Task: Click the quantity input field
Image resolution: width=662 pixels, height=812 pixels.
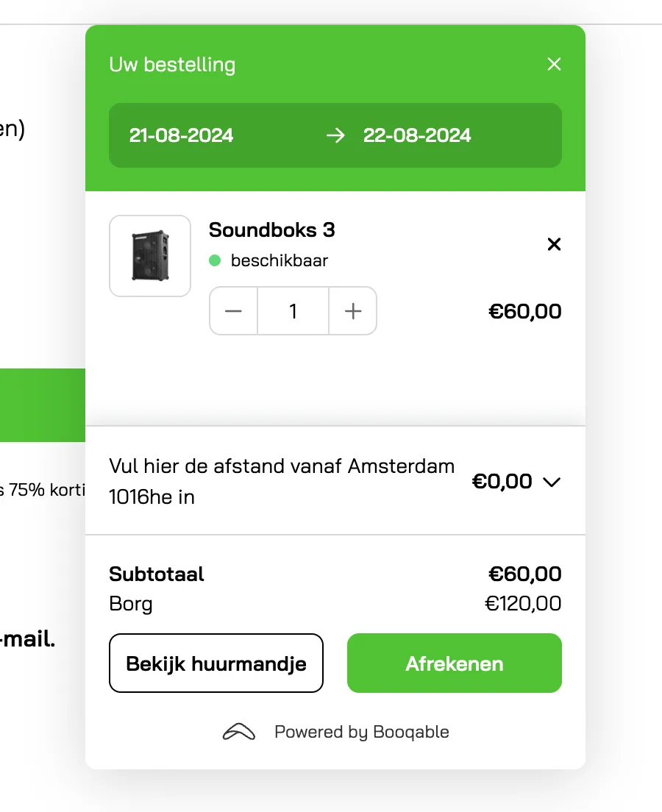Action: (293, 311)
